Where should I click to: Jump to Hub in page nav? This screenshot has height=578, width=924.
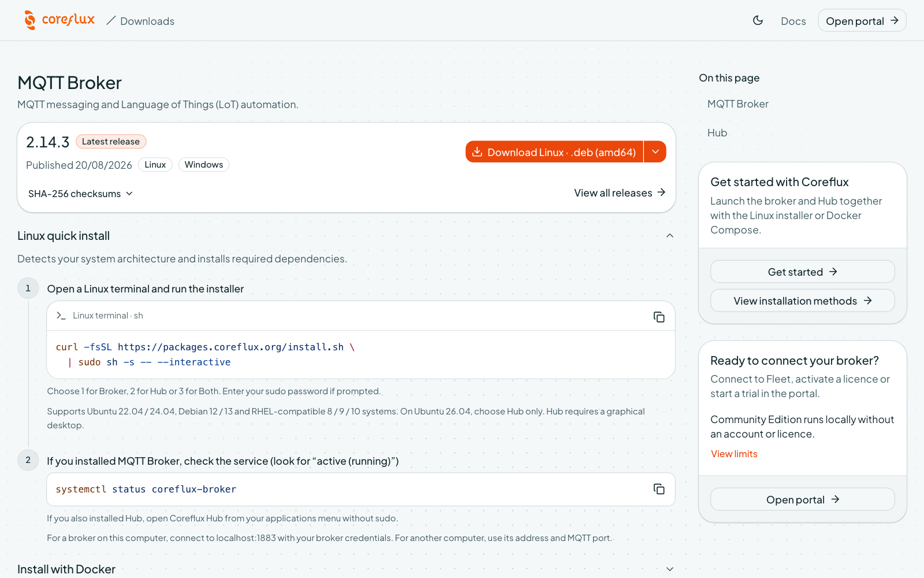pos(717,133)
